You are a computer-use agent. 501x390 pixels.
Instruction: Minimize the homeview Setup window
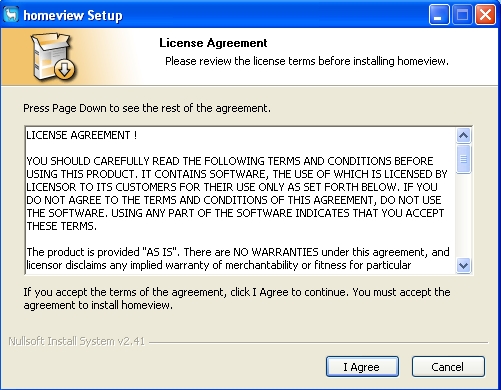(x=439, y=15)
